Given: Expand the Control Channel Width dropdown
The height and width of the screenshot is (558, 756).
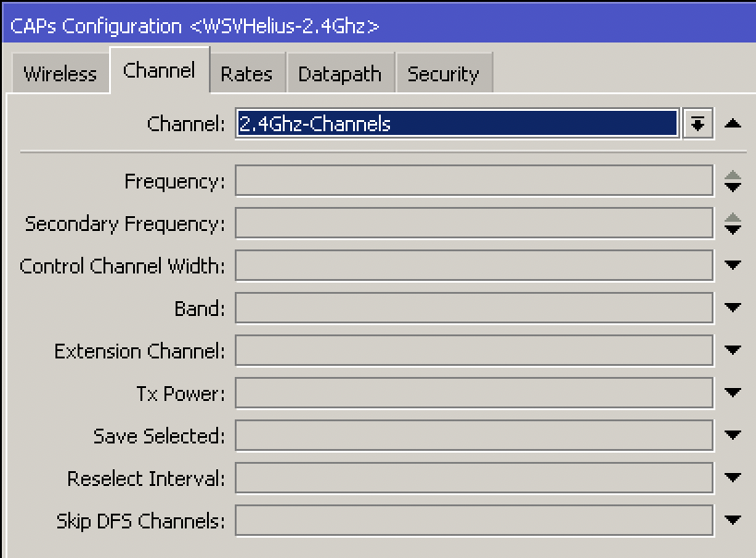Looking at the screenshot, I should point(733,265).
